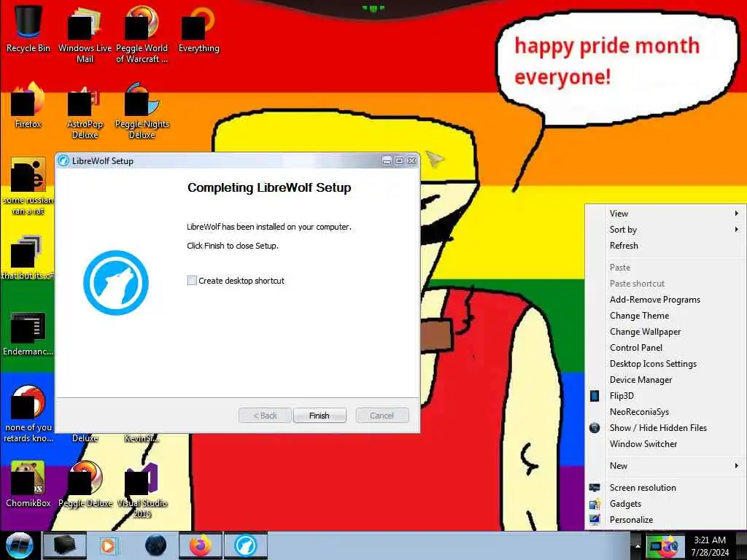The width and height of the screenshot is (747, 560).
Task: Open the Everything desktop icon
Action: pyautogui.click(x=198, y=28)
